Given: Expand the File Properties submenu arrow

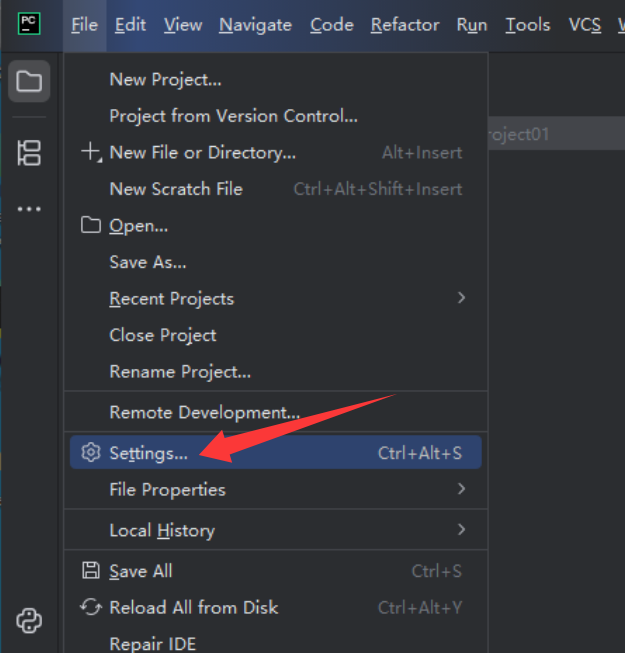Looking at the screenshot, I should [x=461, y=489].
